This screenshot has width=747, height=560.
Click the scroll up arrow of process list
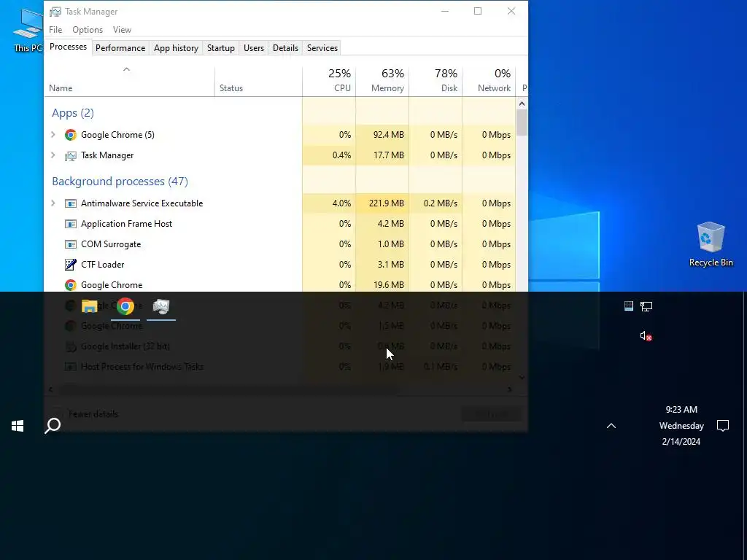tap(522, 104)
